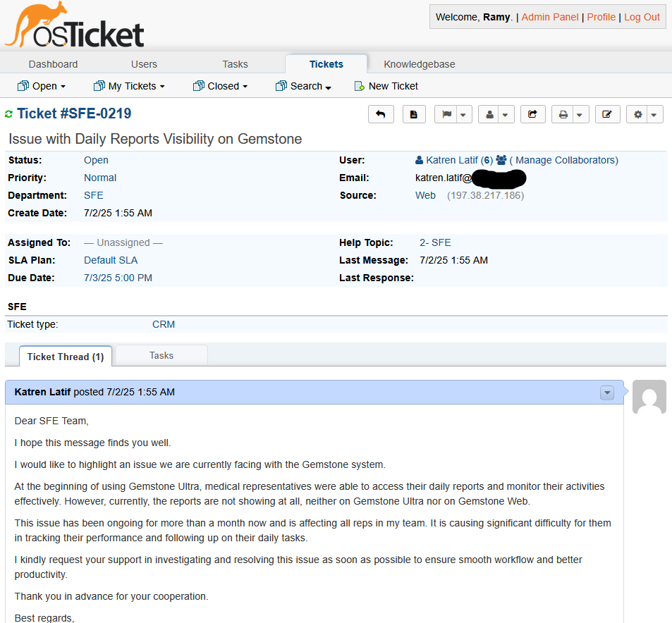
Task: Click the transfer ticket share icon
Action: (532, 114)
